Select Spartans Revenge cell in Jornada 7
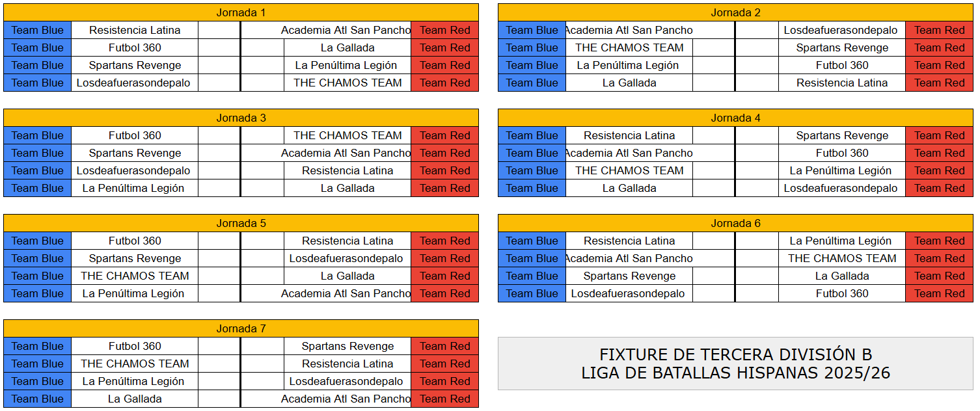The width and height of the screenshot is (980, 411). (x=347, y=346)
